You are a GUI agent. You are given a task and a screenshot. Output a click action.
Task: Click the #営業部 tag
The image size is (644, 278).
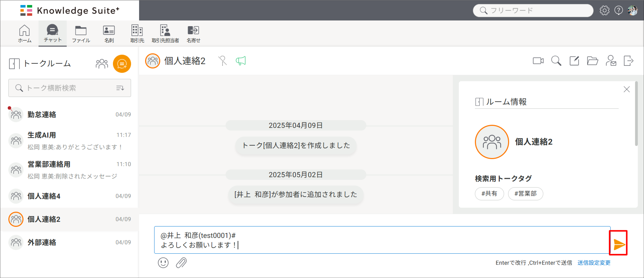click(x=526, y=193)
